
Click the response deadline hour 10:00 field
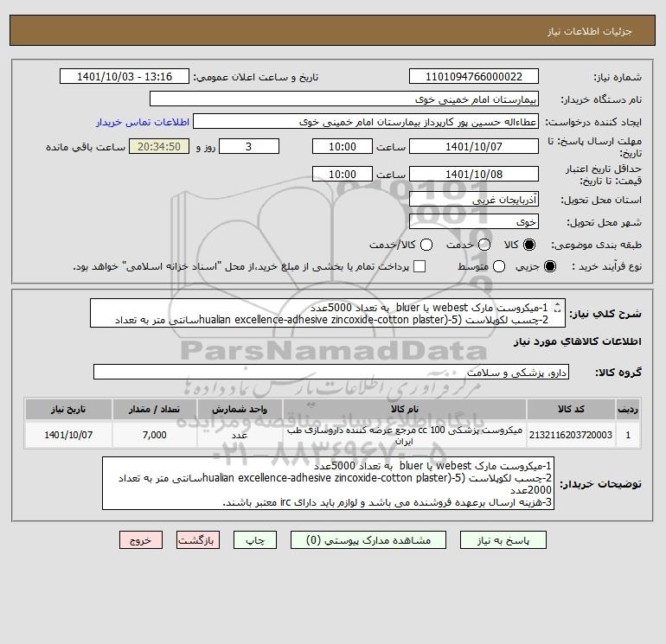343,146
